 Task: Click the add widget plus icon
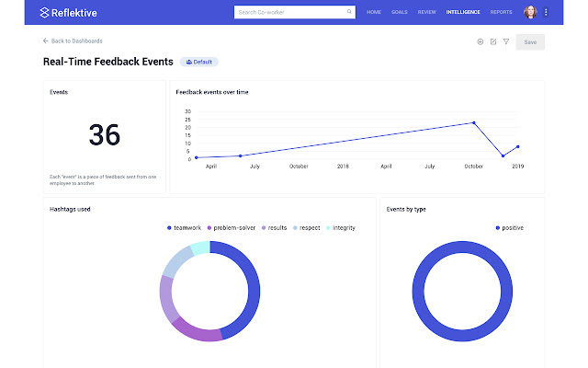click(x=481, y=41)
